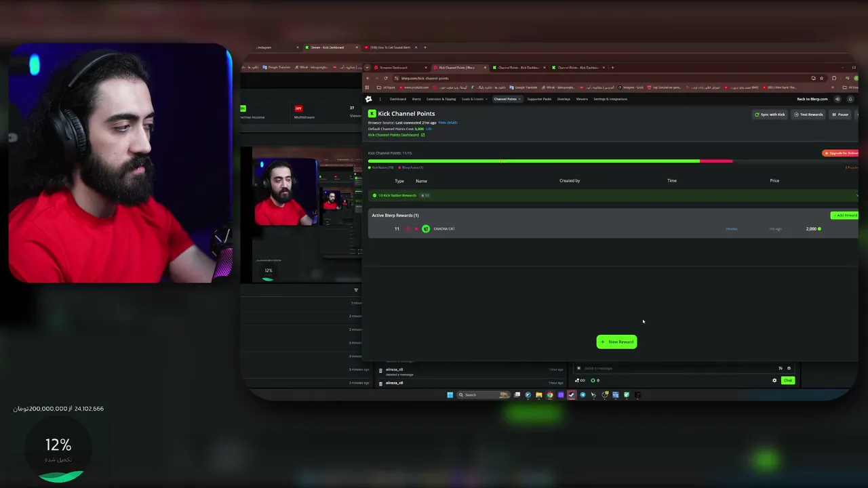This screenshot has width=868, height=488.
Task: Click the Created by column header
Action: (x=570, y=181)
